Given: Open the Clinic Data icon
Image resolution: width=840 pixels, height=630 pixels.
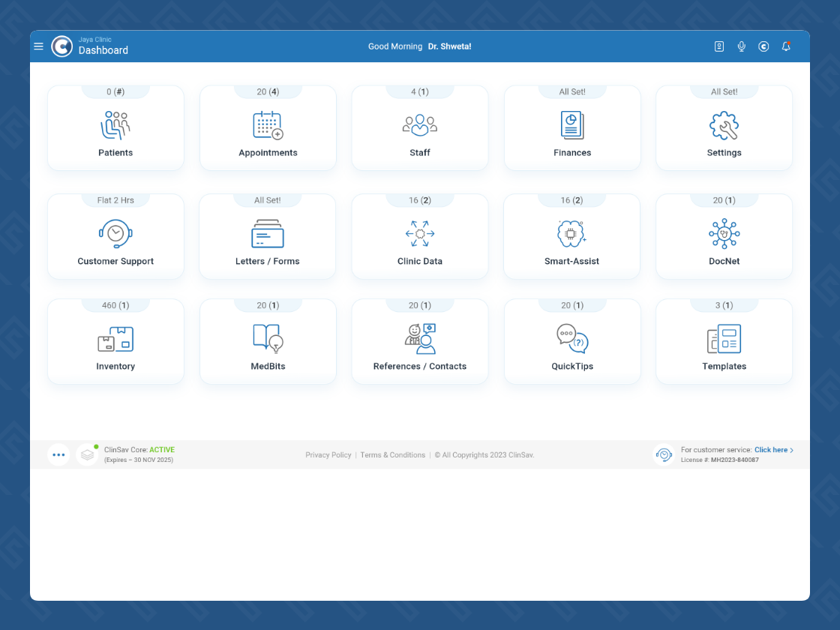Looking at the screenshot, I should (420, 233).
